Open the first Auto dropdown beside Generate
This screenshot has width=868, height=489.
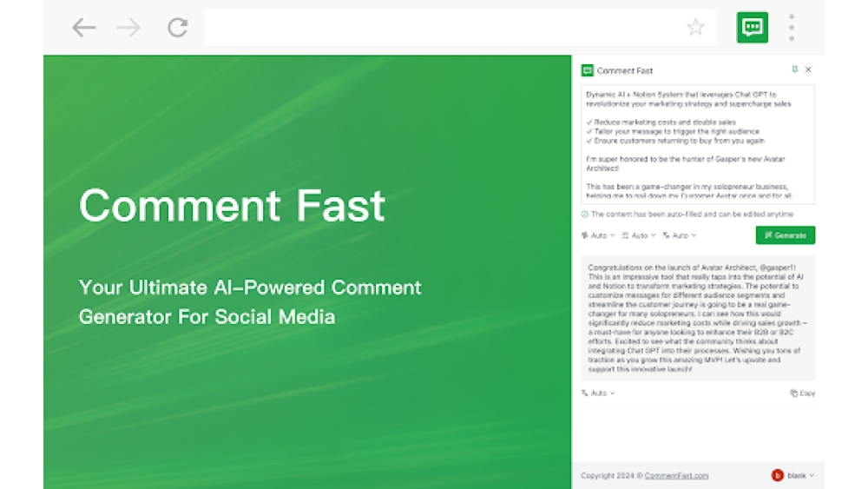pos(598,235)
